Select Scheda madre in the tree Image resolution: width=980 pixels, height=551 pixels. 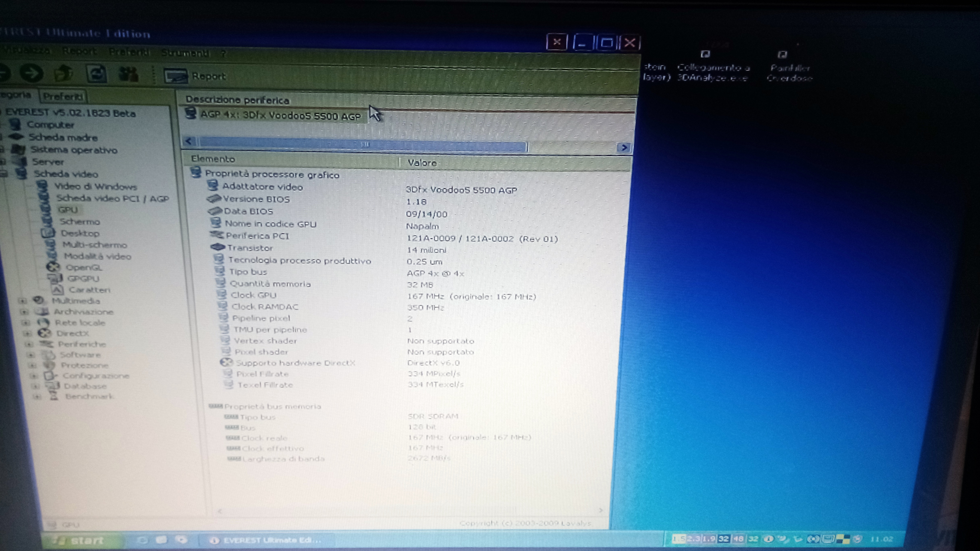pyautogui.click(x=63, y=137)
